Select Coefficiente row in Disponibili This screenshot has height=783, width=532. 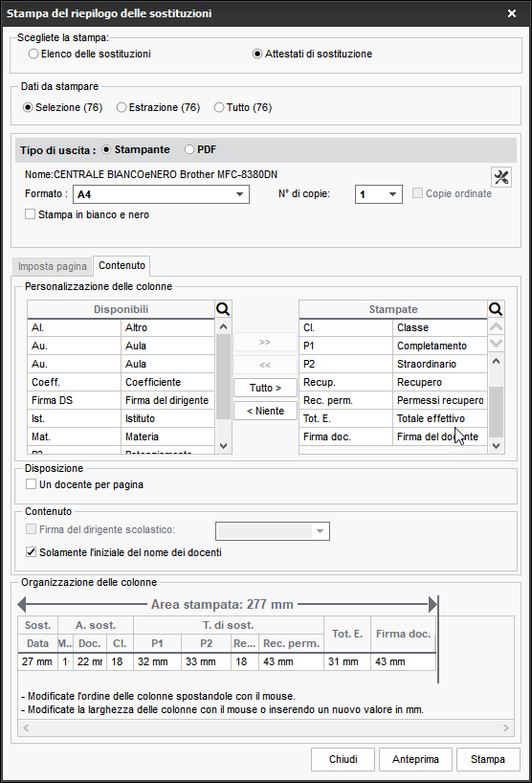coord(121,382)
